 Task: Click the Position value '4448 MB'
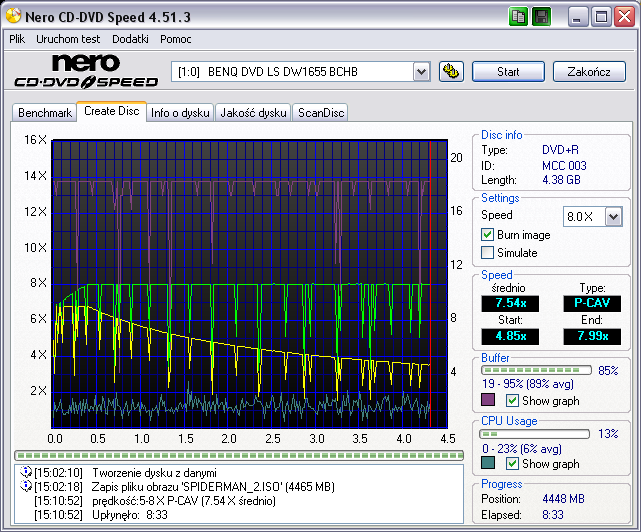coord(563,499)
